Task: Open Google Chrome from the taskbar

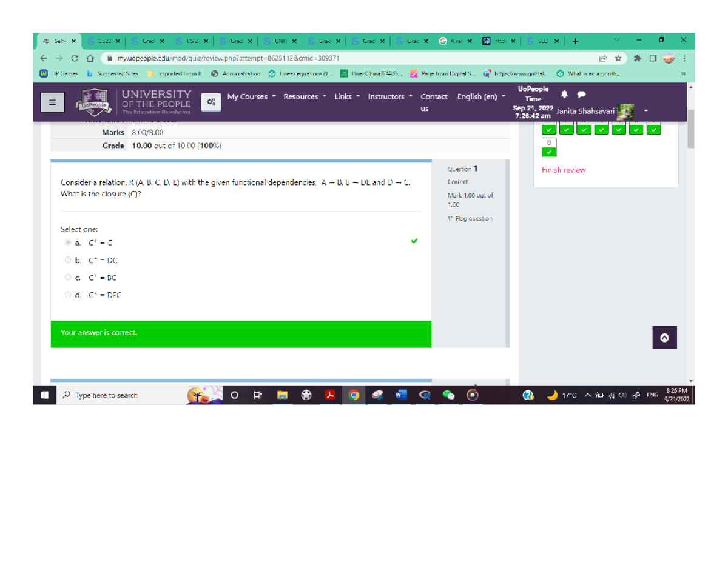Action: point(354,395)
